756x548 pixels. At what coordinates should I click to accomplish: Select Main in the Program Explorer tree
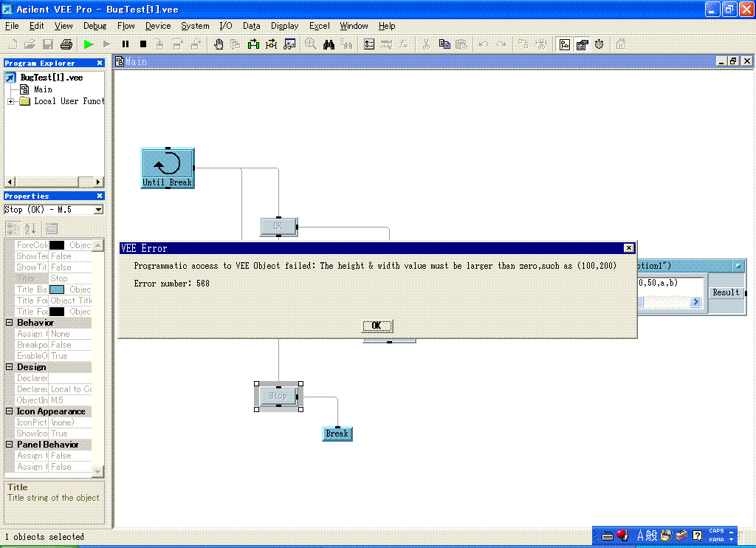click(43, 89)
